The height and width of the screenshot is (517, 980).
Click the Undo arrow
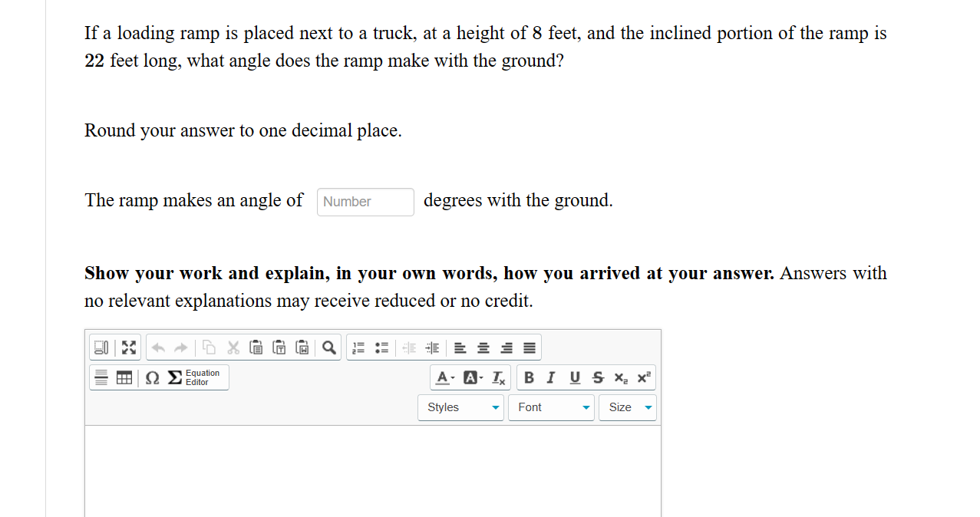(x=158, y=347)
